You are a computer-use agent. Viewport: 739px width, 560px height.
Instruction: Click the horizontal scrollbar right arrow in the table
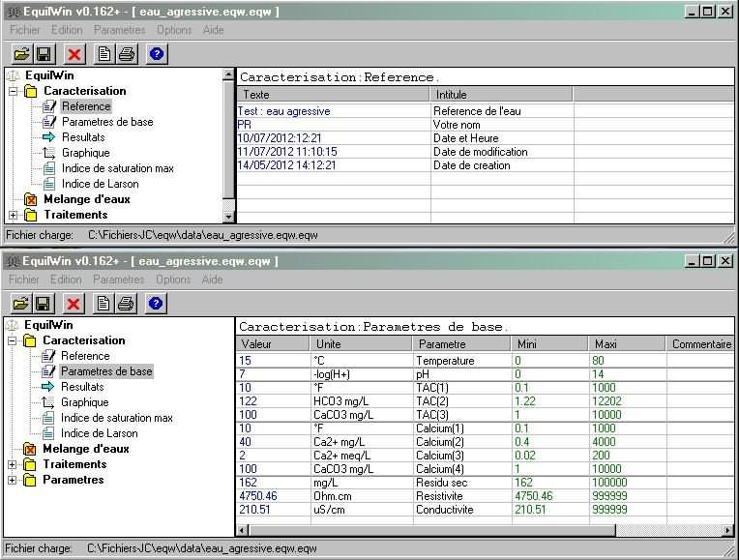728,530
